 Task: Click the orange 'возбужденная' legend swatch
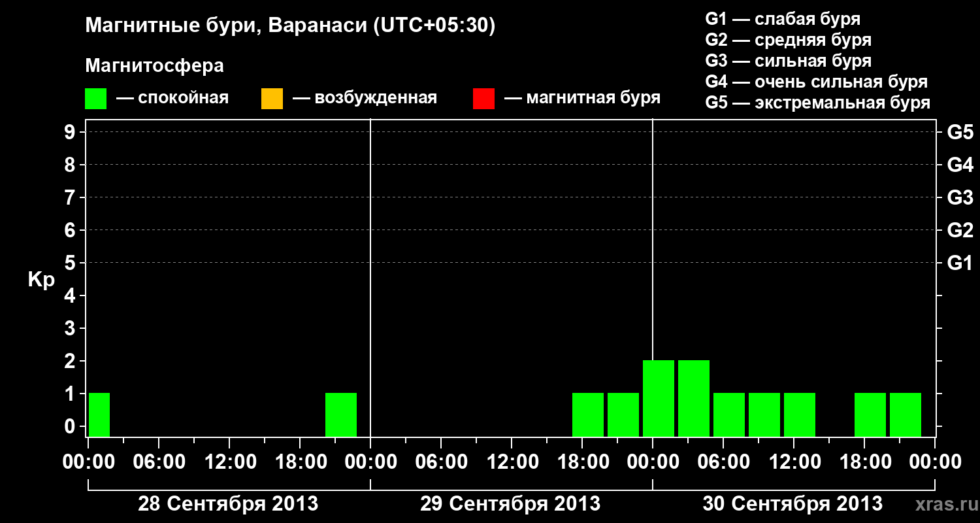(x=272, y=99)
